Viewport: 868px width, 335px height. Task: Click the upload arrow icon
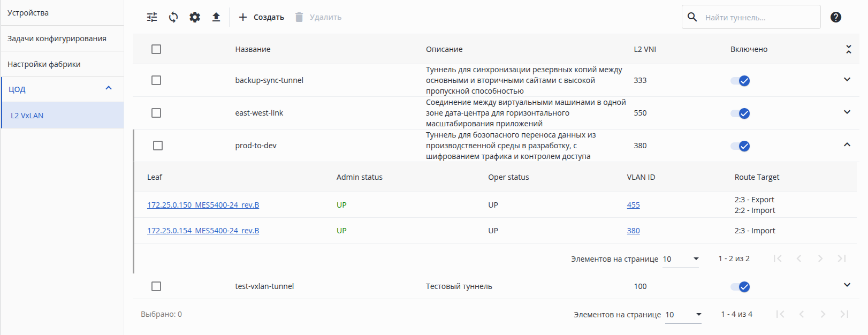216,17
